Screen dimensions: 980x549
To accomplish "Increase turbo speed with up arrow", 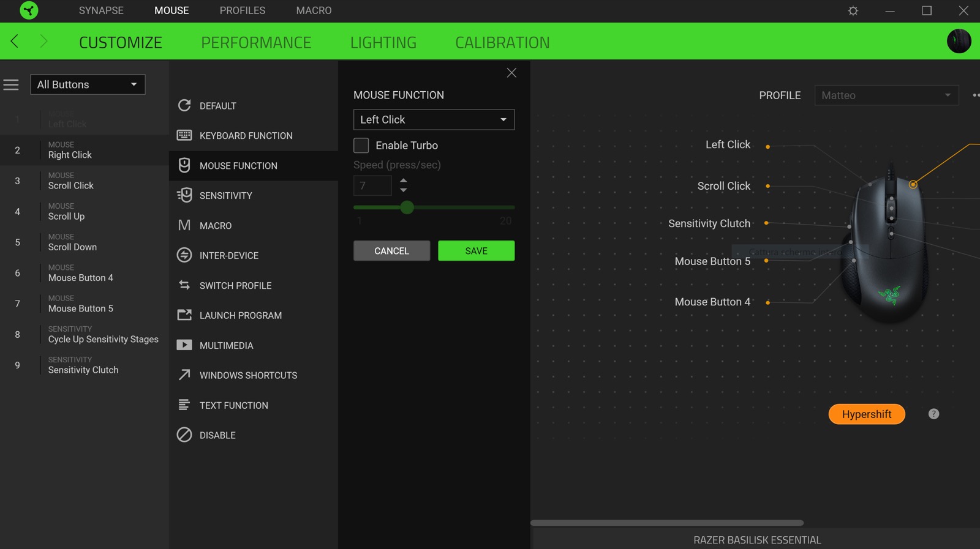I will coord(403,181).
